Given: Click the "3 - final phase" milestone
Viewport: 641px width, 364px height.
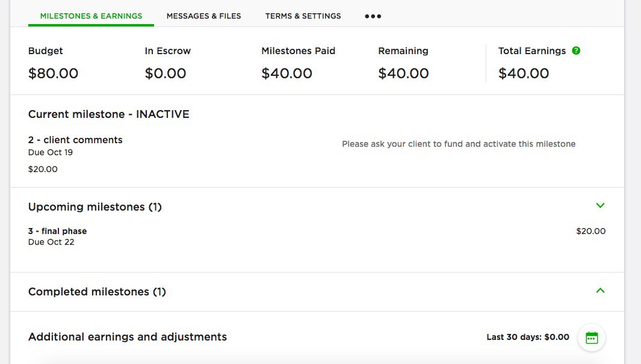Looking at the screenshot, I should 58,231.
